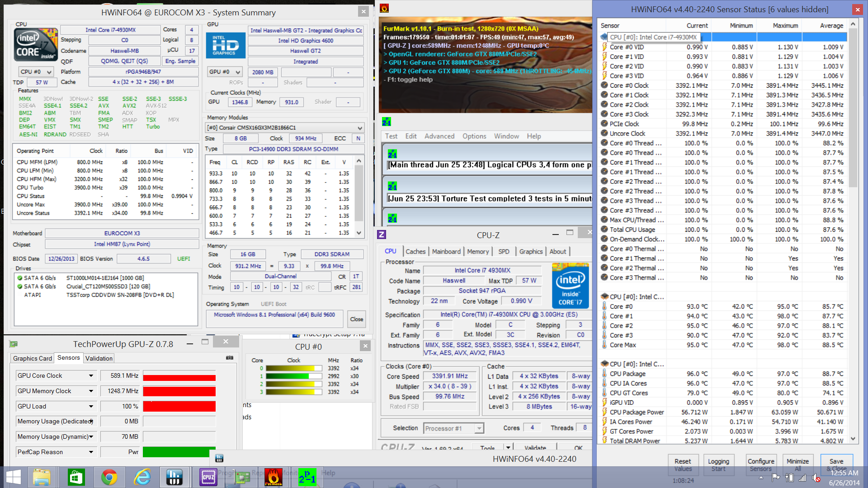Image resolution: width=868 pixels, height=488 pixels.
Task: Click muted volume tray icon
Action: (x=816, y=478)
